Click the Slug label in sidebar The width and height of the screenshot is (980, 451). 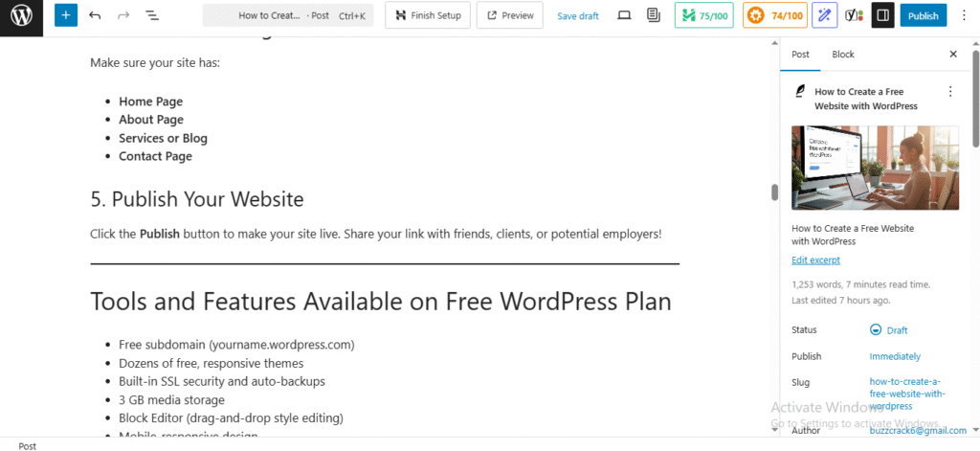pyautogui.click(x=801, y=383)
